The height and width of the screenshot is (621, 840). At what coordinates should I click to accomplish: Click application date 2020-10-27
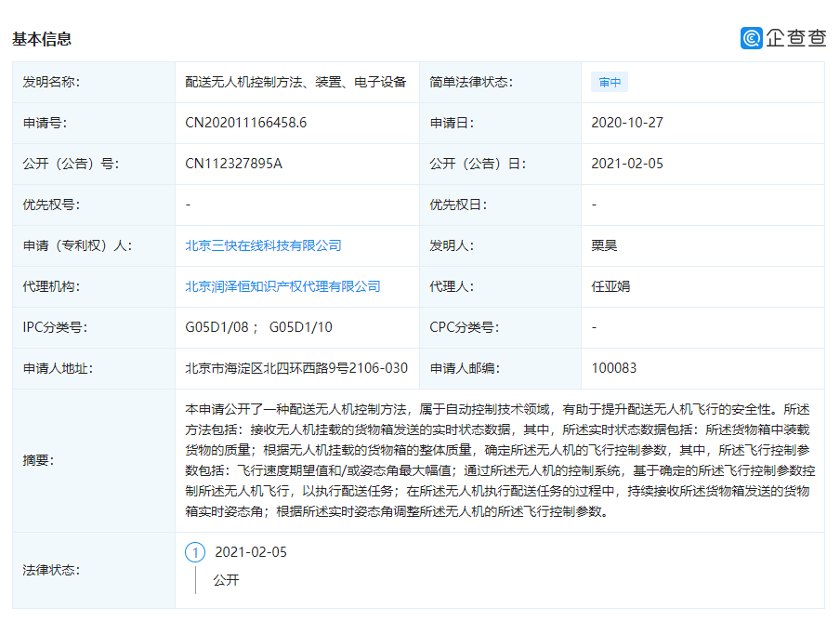coord(627,123)
